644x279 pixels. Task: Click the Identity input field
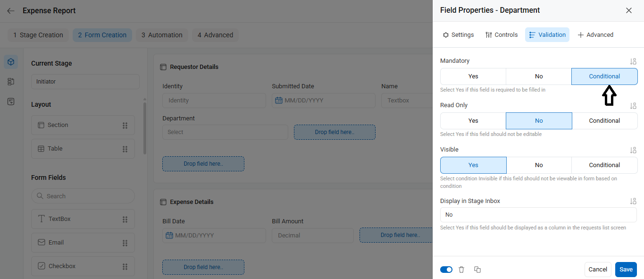coord(214,101)
